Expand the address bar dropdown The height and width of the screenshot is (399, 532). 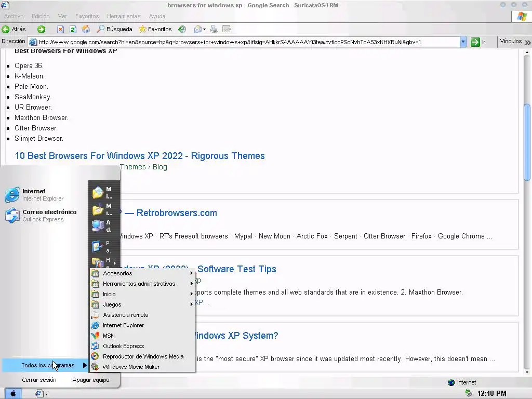pos(463,42)
